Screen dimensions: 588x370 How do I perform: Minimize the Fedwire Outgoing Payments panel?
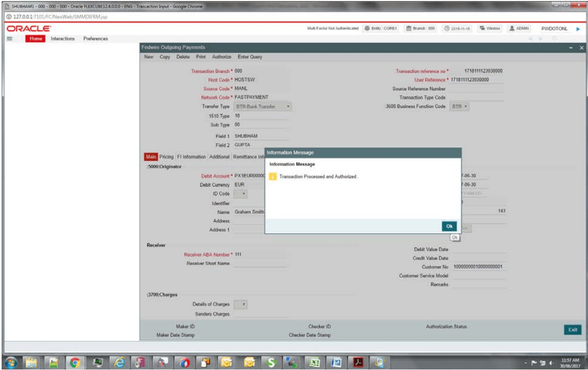pos(571,48)
